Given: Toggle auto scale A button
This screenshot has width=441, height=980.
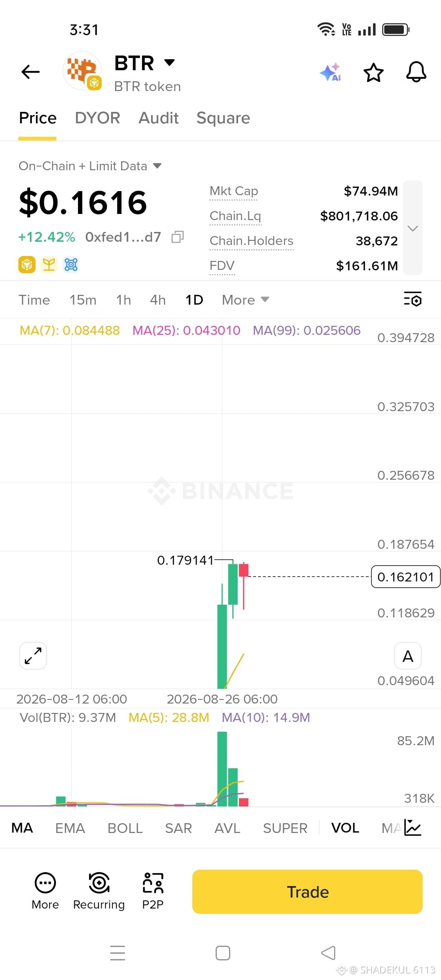Looking at the screenshot, I should (x=408, y=656).
